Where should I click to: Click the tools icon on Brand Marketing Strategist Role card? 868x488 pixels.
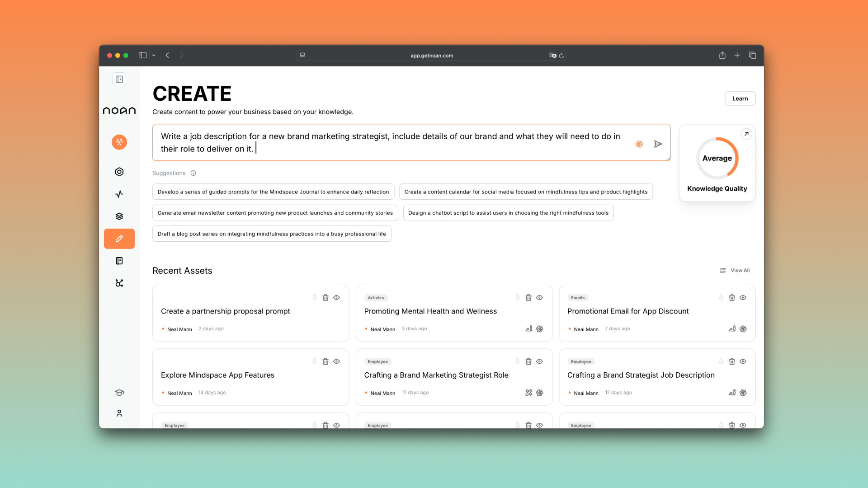click(x=528, y=393)
